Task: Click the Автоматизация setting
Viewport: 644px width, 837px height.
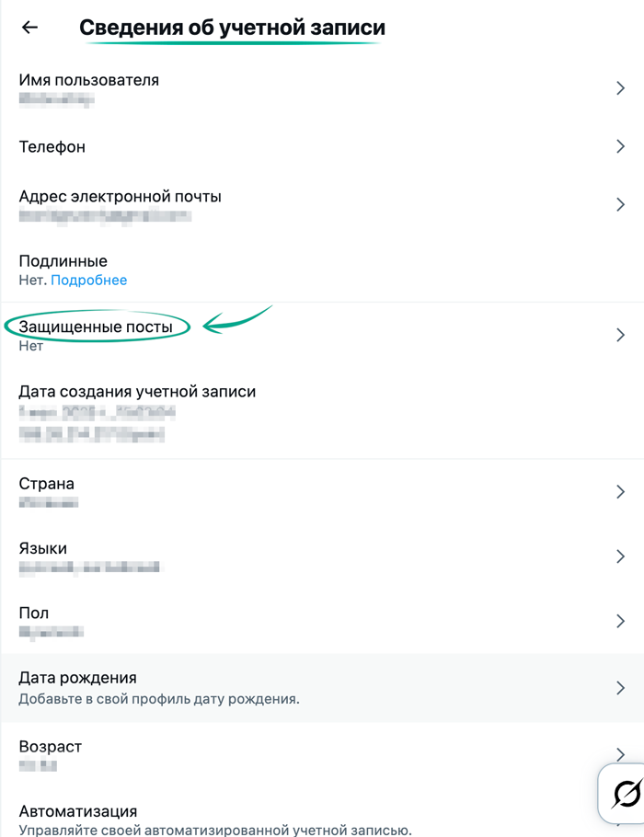Action: click(x=78, y=811)
